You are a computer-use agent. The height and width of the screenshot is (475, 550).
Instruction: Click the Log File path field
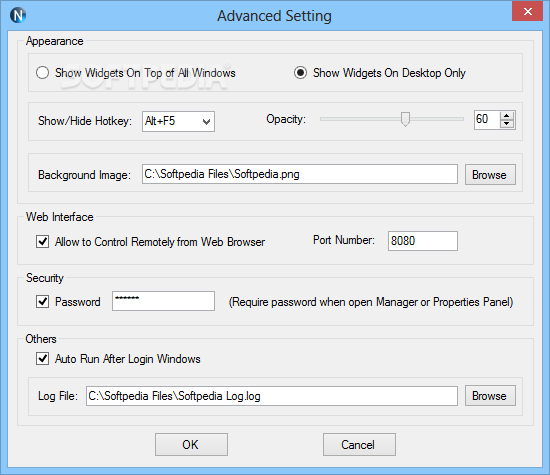click(x=272, y=396)
